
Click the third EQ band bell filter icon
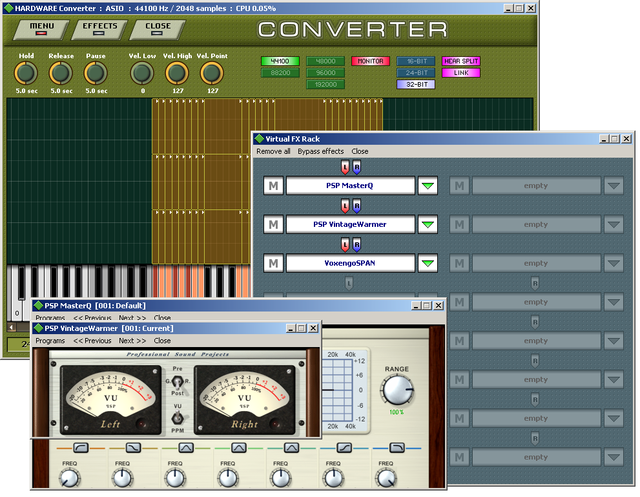point(186,448)
